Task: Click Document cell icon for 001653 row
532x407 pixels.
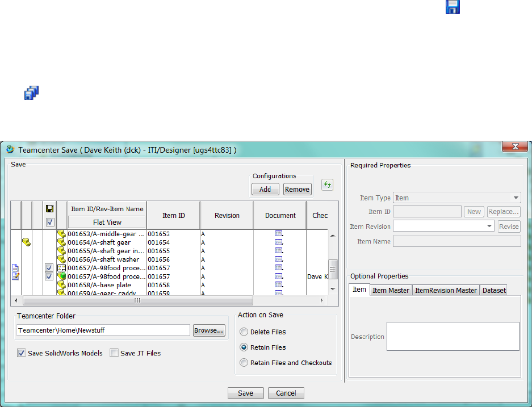Action: 279,234
